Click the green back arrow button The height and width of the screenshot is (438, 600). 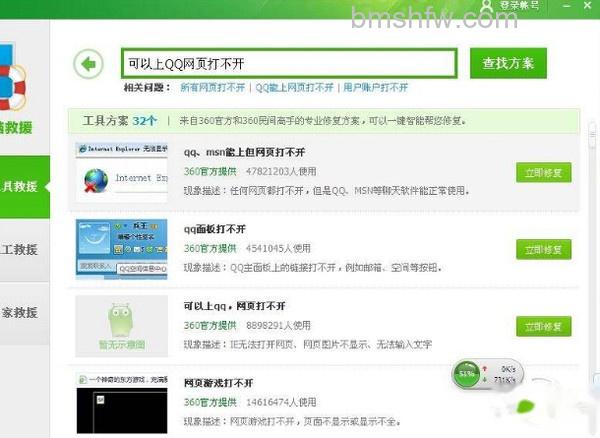(88, 64)
